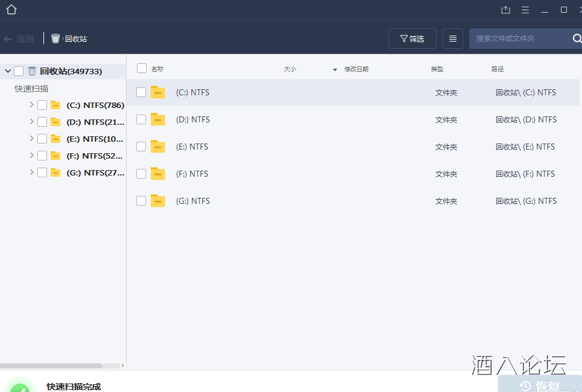Expand the (C:) NTFS tree node
This screenshot has width=582, height=392.
pyautogui.click(x=31, y=105)
